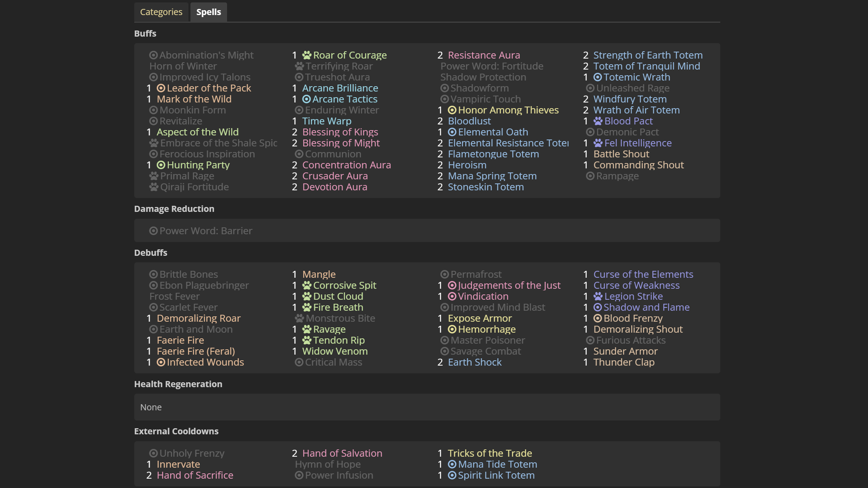The width and height of the screenshot is (868, 488).
Task: Click the talent icon next to Power Word: Barrier
Action: [x=153, y=231]
